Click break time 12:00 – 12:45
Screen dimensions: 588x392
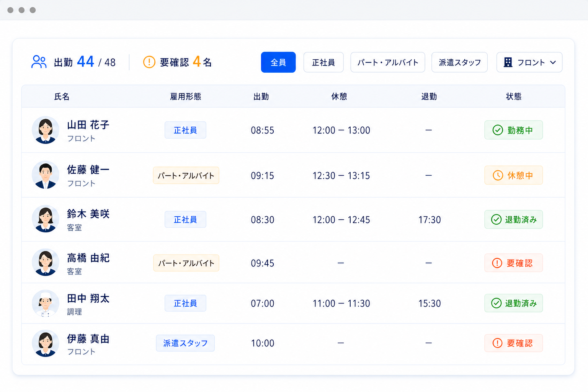[x=341, y=220]
